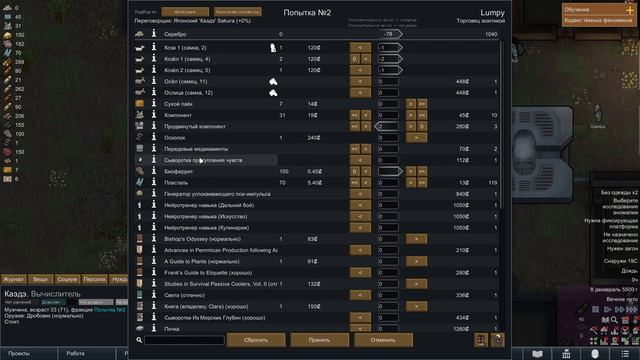This screenshot has height=360, width=640.
Task: Open info for Осёл row
Action: point(154,81)
